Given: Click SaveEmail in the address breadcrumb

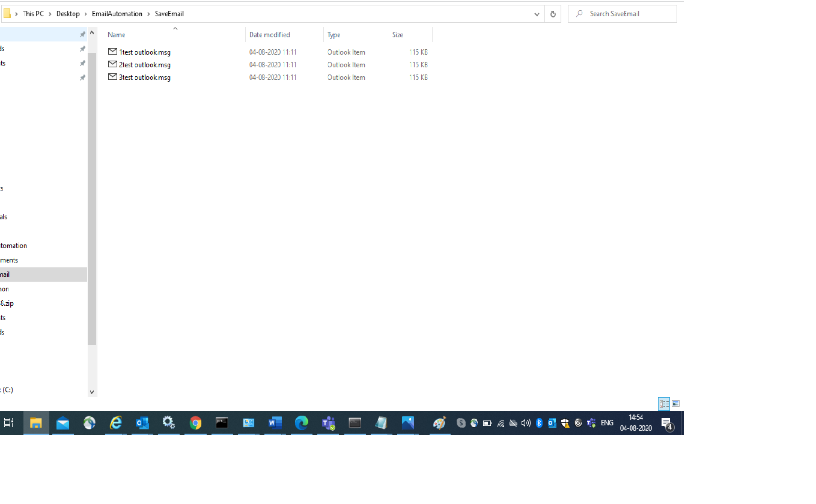Looking at the screenshot, I should coord(169,14).
